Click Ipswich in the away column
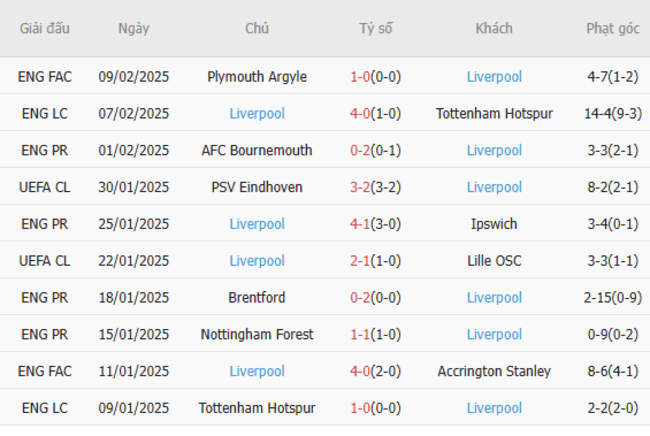 coord(494,224)
